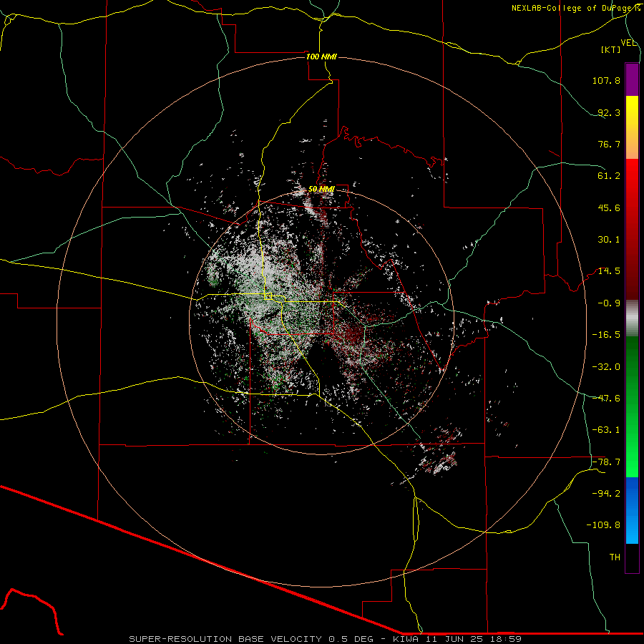Click the -78.7 legend value
The image size is (644, 644).
click(606, 462)
